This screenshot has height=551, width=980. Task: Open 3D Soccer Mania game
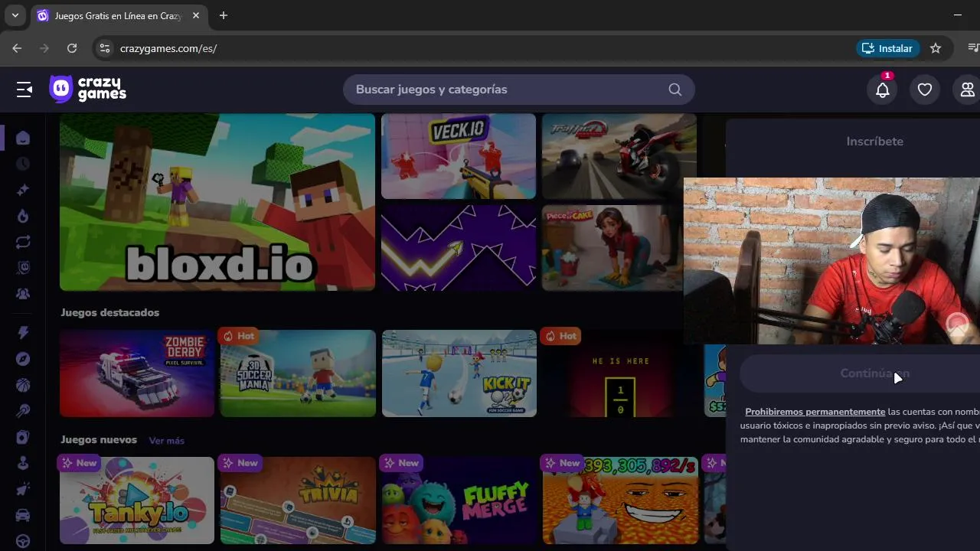[298, 373]
